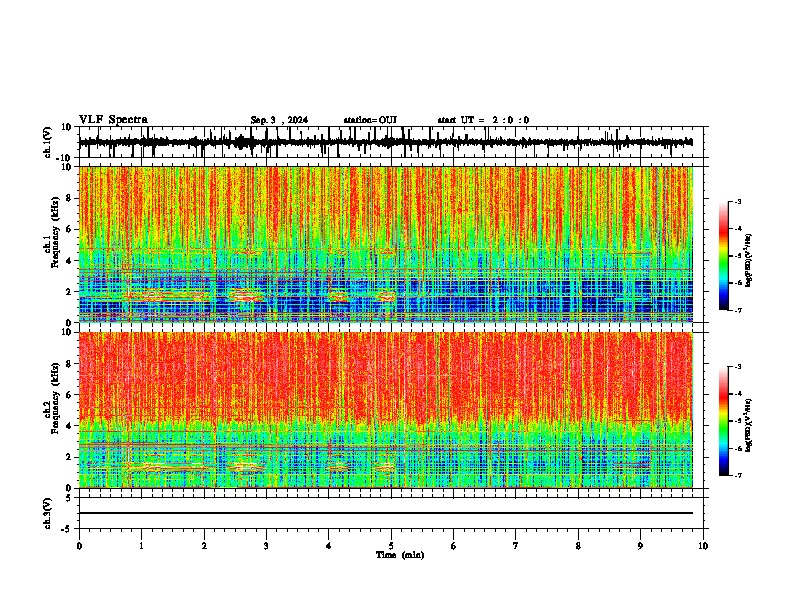The height and width of the screenshot is (612, 792).
Task: Click inside the ch.1 spectrogram panel
Action: click(385, 244)
